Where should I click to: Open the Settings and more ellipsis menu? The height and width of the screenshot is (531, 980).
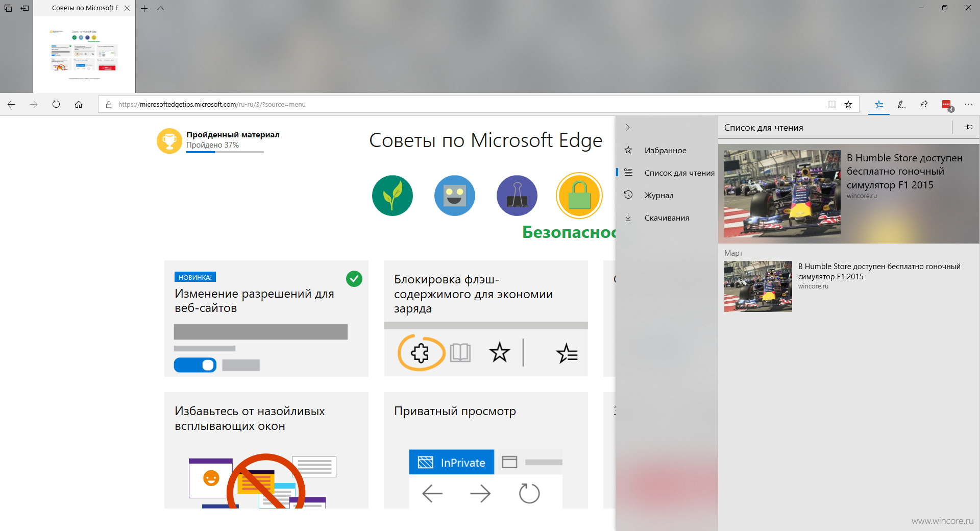[969, 104]
